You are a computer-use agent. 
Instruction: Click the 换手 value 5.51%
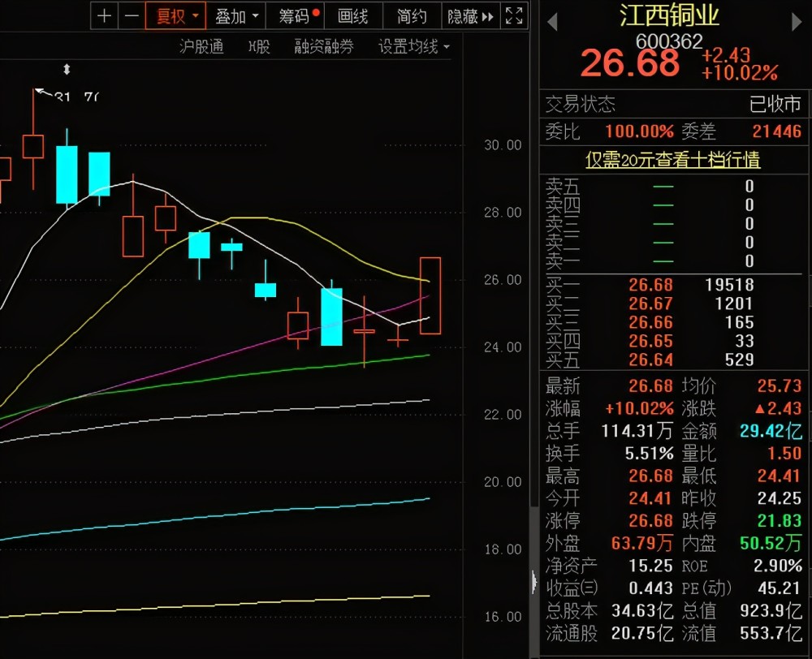pos(649,454)
